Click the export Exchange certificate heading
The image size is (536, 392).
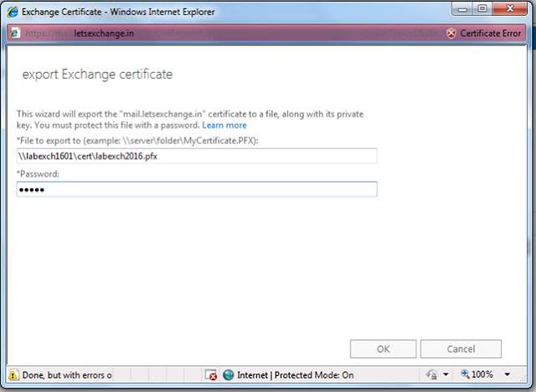(97, 75)
